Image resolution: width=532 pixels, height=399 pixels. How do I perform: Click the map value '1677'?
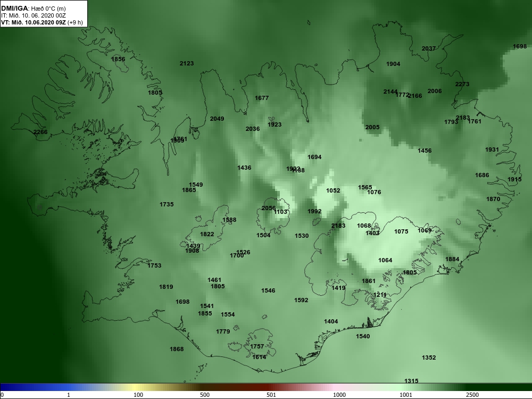pos(262,98)
